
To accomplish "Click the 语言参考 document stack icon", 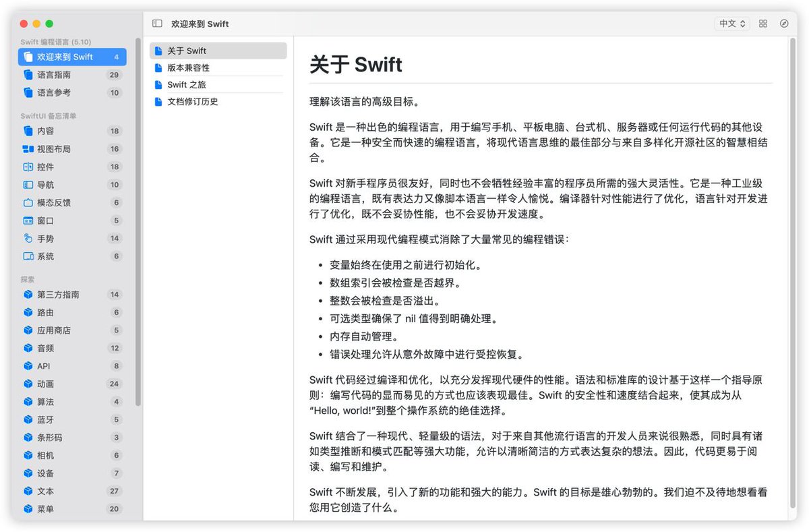I will coord(28,93).
